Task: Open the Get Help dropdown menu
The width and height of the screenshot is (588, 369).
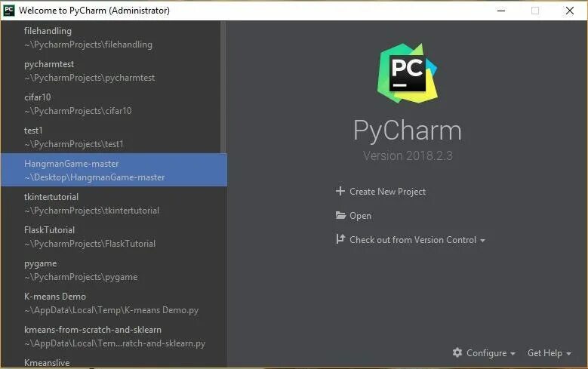Action: point(549,353)
